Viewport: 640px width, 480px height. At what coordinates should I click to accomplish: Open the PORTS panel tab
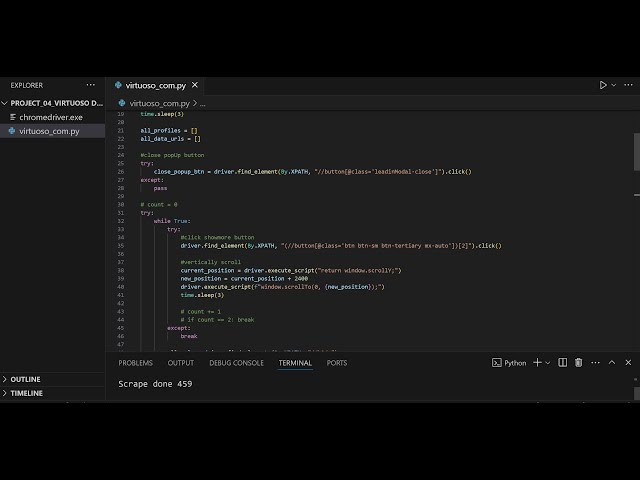click(337, 363)
